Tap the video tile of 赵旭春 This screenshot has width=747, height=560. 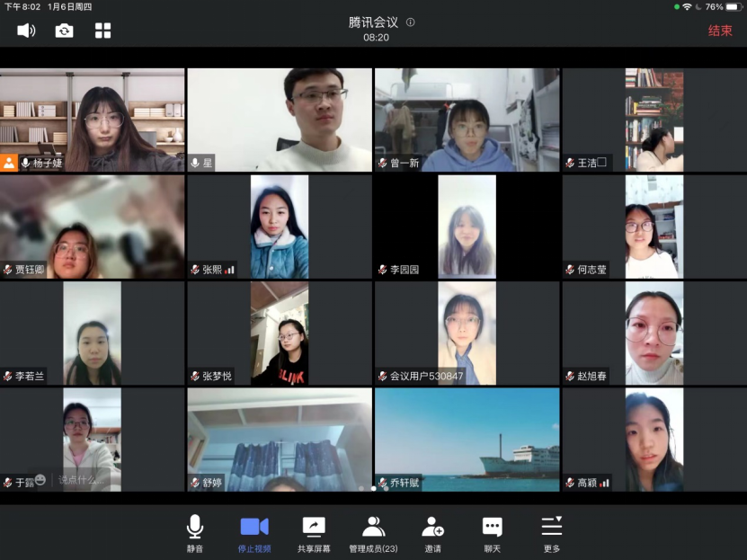[x=654, y=333]
